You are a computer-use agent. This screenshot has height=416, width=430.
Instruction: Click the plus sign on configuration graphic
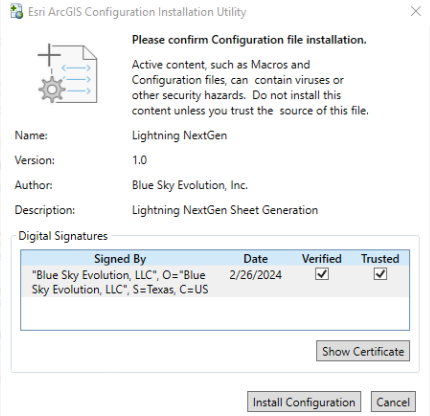click(49, 54)
